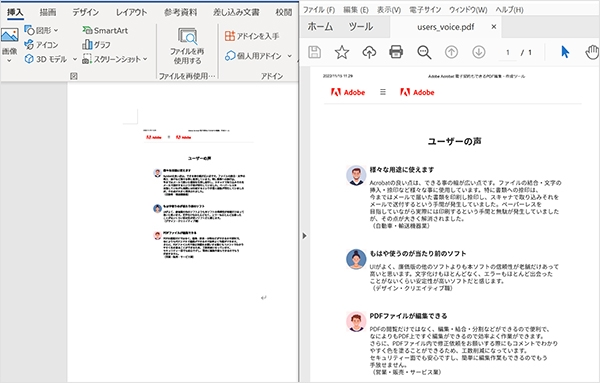This screenshot has width=600, height=383.
Task: Open the 電子サイン menu in Acrobat
Action: click(425, 10)
